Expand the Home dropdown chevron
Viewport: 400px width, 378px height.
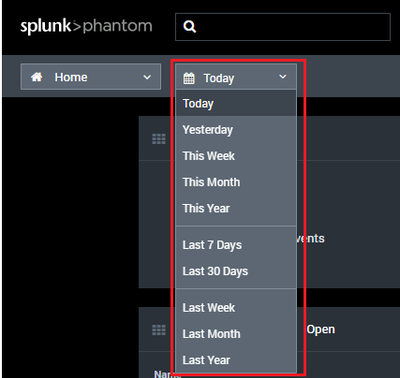147,77
